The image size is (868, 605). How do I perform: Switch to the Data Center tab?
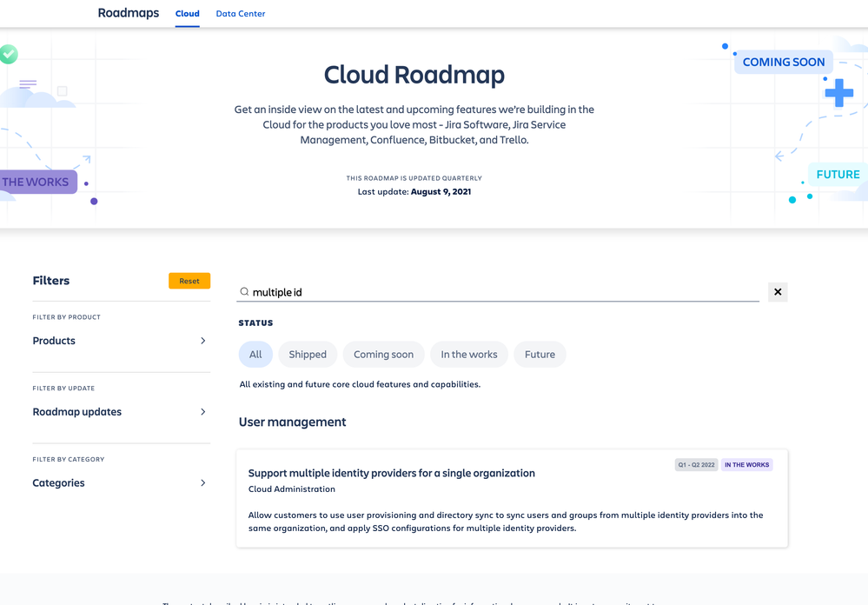pos(241,13)
